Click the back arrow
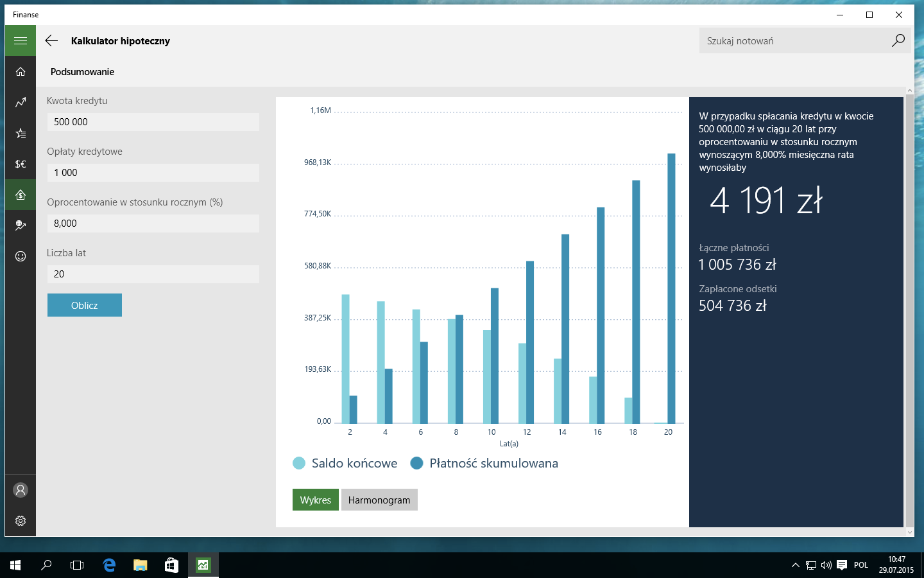 [51, 40]
